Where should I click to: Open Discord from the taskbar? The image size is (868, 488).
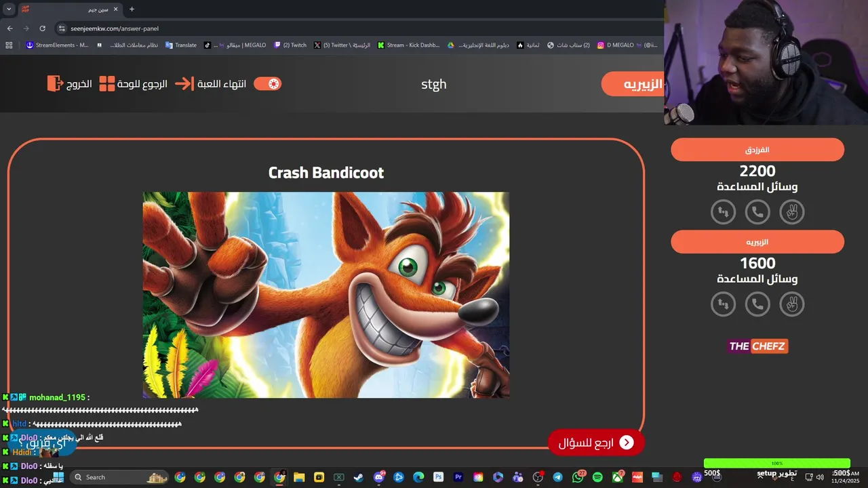point(378,477)
